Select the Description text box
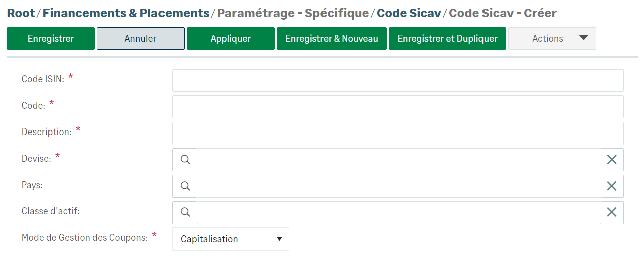This screenshot has width=644, height=262. 398,134
